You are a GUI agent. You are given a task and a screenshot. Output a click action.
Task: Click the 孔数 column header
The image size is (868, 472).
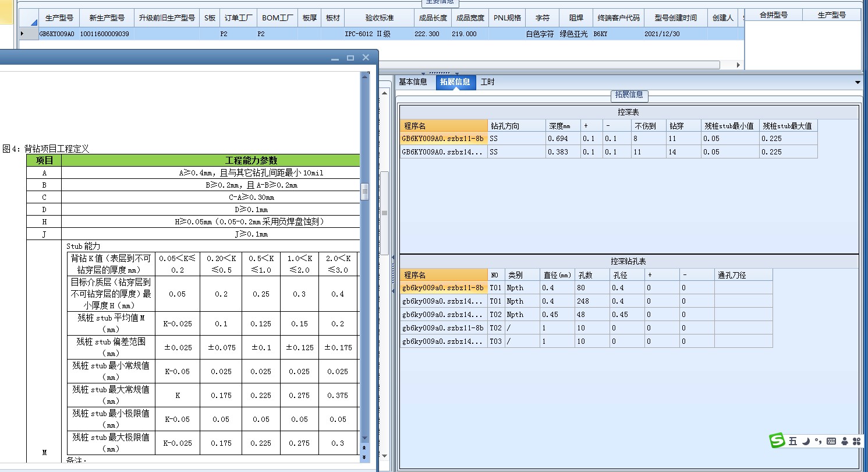tap(591, 275)
